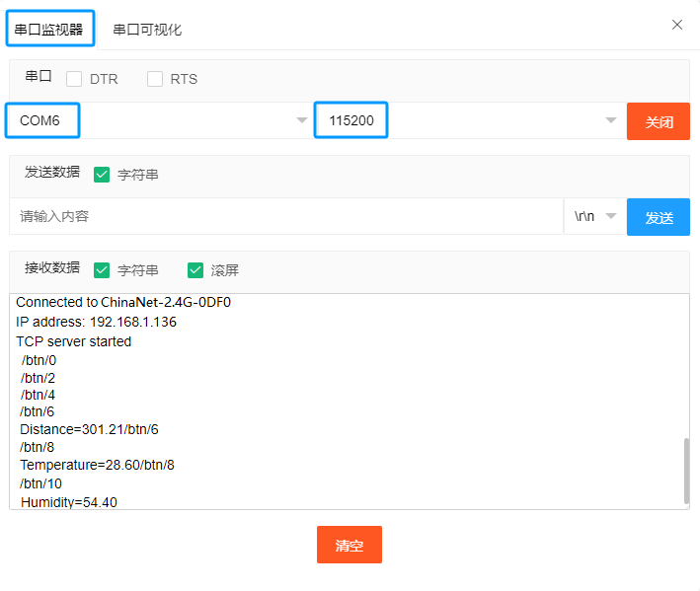Click the COM6 port selection field

point(148,120)
